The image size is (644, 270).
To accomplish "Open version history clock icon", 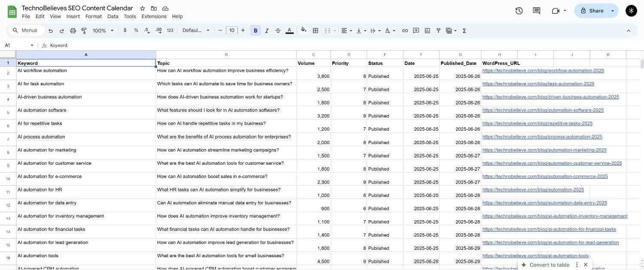I will click(519, 11).
